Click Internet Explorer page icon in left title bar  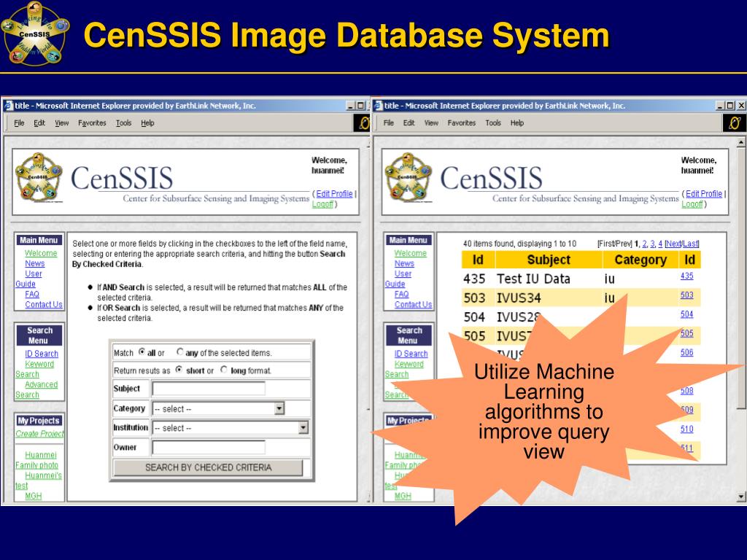[x=9, y=106]
